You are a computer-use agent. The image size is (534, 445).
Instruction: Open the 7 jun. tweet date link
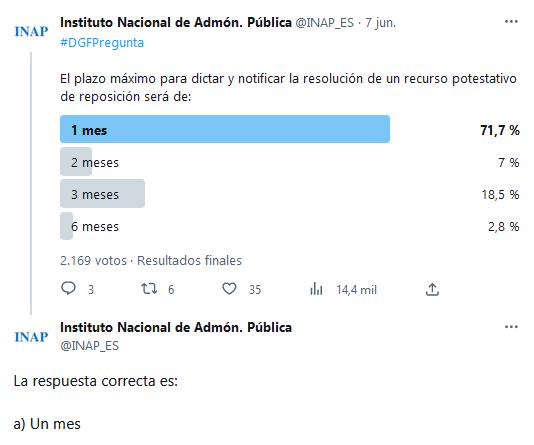(381, 23)
